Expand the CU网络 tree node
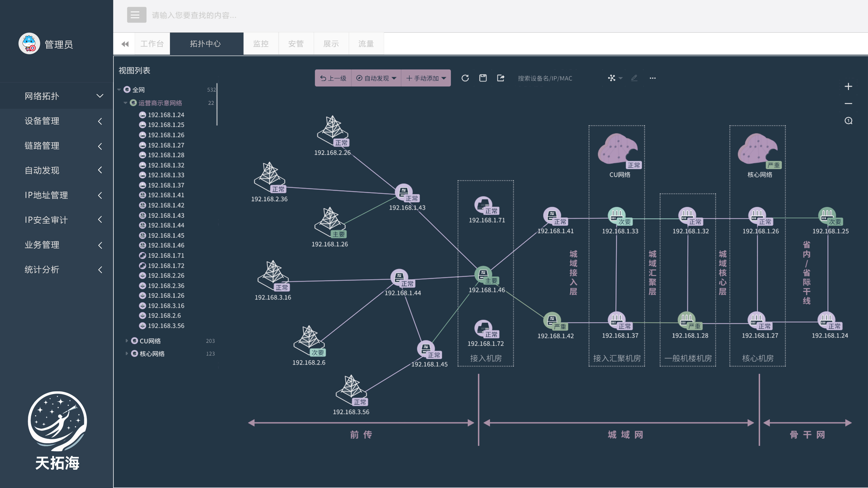Viewport: 868px width, 488px height. pyautogui.click(x=127, y=341)
